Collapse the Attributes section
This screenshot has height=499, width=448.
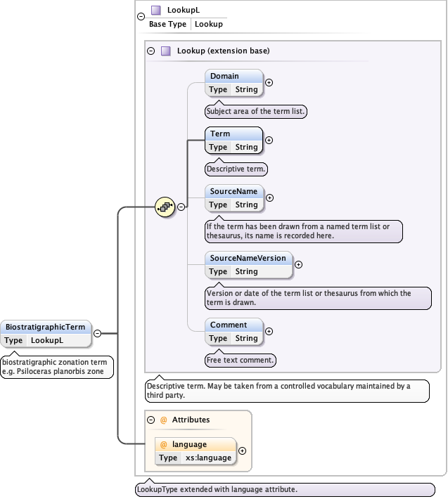click(x=151, y=420)
